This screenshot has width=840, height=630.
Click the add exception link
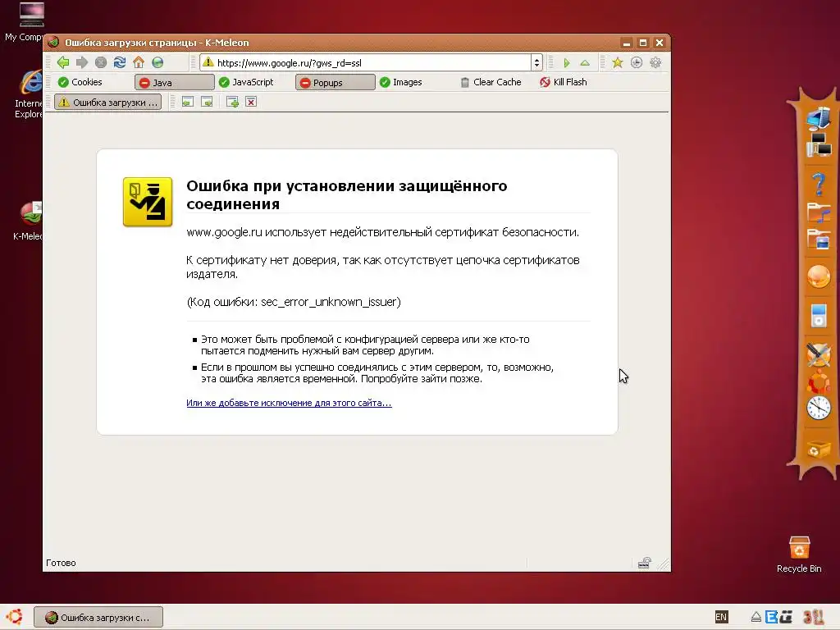click(290, 403)
